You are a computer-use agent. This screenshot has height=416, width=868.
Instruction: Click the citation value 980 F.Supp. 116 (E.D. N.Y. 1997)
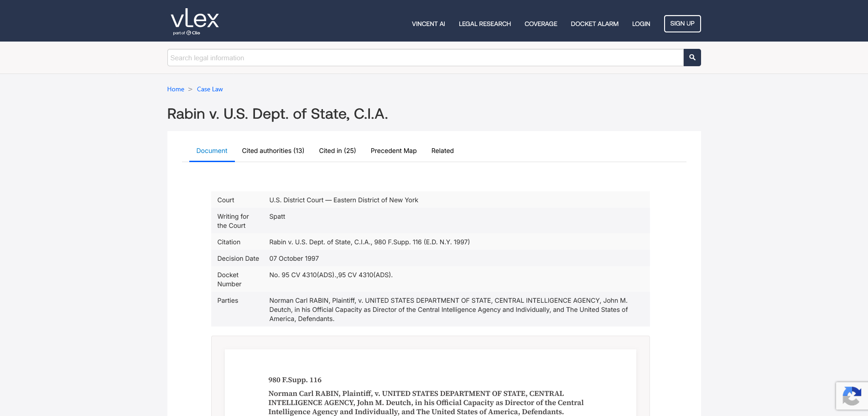click(369, 242)
